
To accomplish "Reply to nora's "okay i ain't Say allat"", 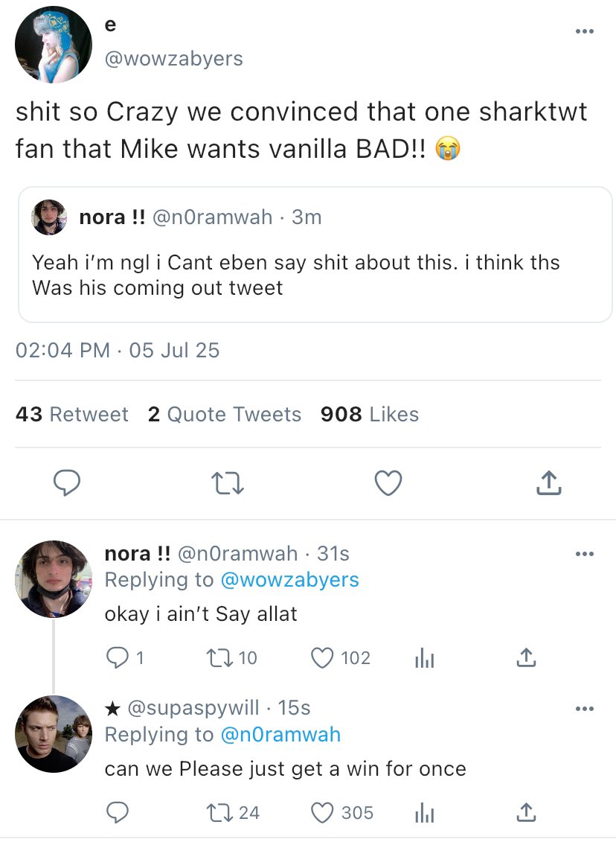I will (117, 658).
